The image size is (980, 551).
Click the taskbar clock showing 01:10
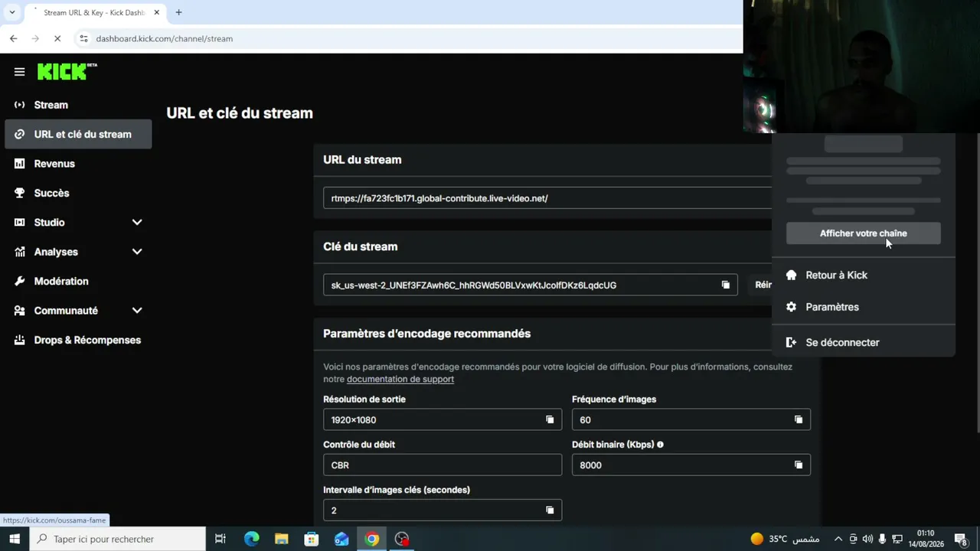(926, 539)
